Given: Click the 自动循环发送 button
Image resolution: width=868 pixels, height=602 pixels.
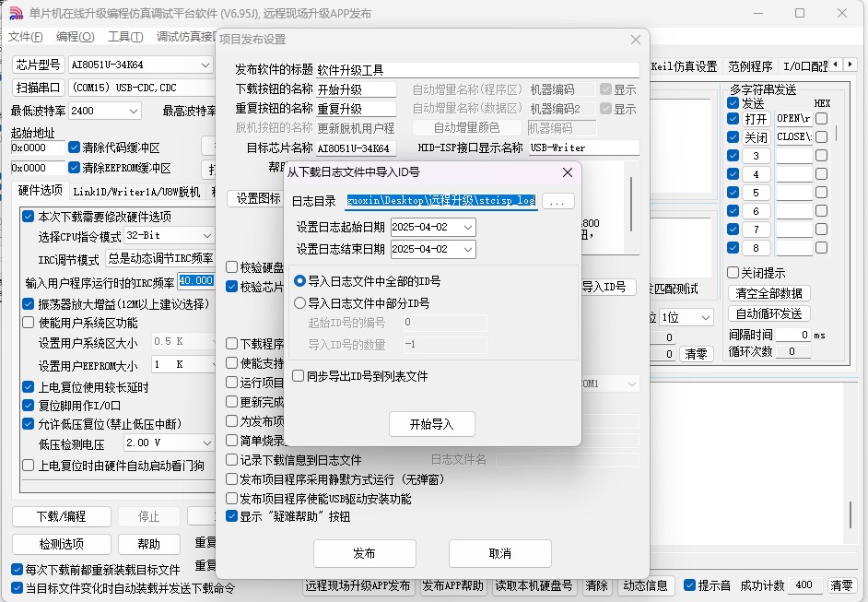Looking at the screenshot, I should coord(768,314).
